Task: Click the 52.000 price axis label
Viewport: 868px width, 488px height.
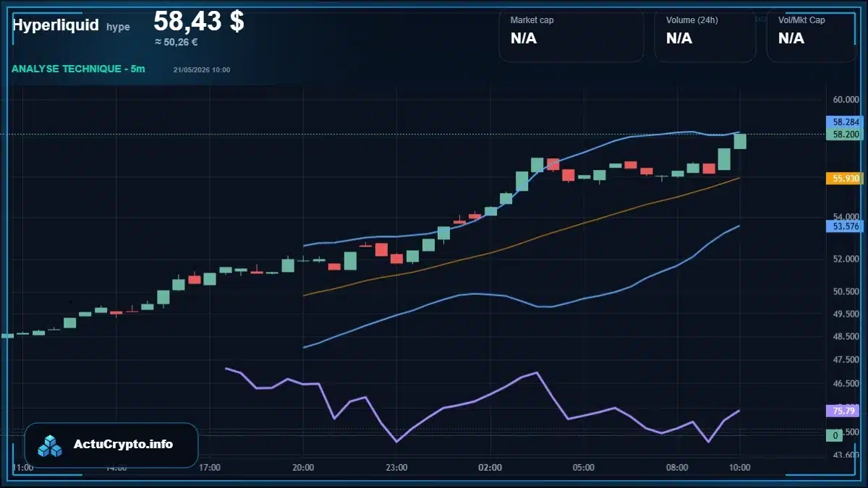Action: pos(845,259)
